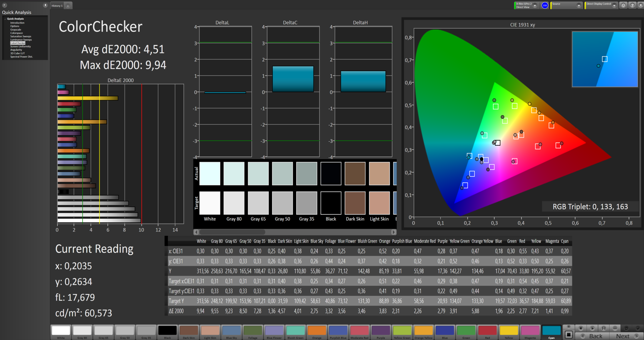The image size is (644, 340).
Task: Add a new history tab with plus icon
Action: (68, 6)
